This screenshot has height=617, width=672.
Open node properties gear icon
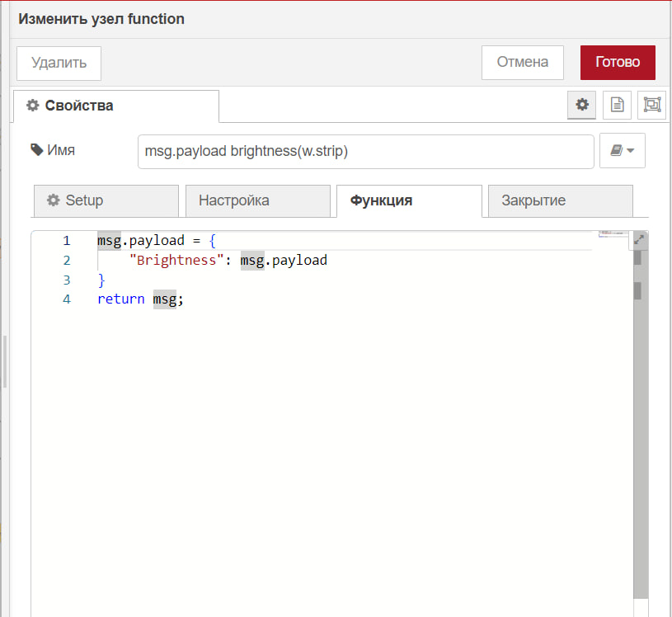click(x=581, y=105)
